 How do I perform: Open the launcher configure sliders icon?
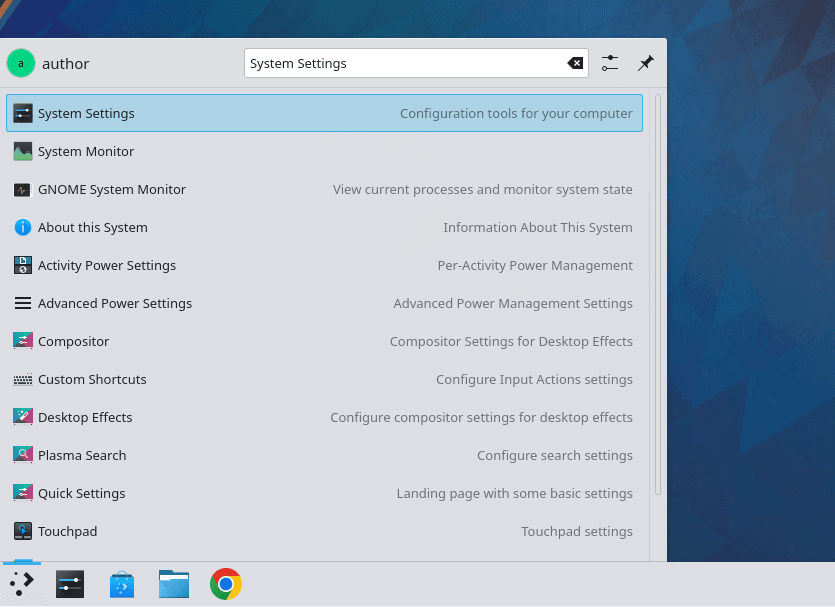(610, 63)
